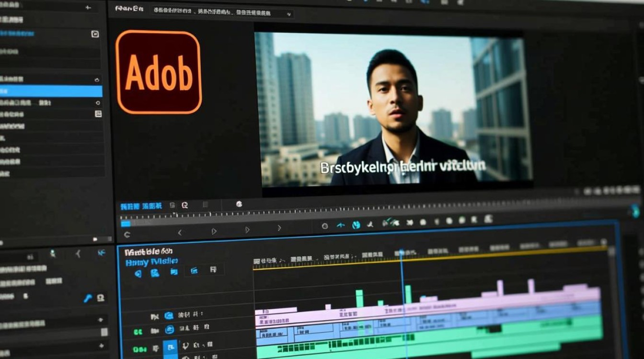
Task: Click the plus icon at top of left panel
Action: point(87,8)
